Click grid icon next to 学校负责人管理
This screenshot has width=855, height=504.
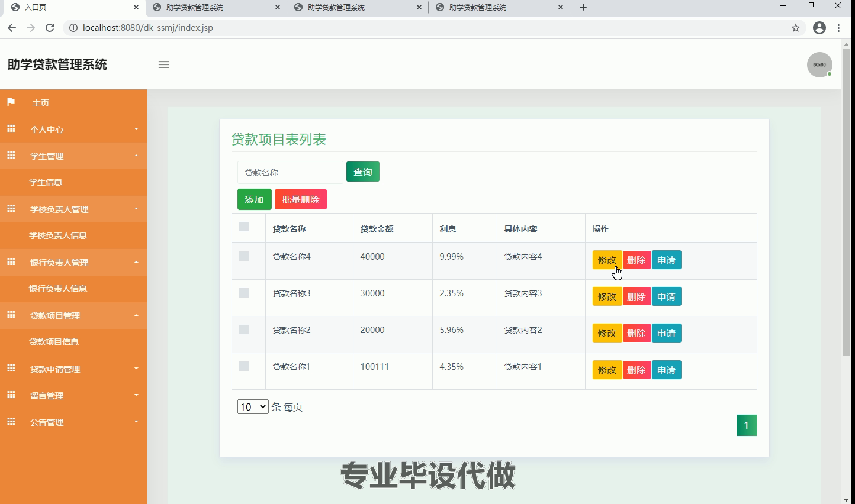(11, 209)
